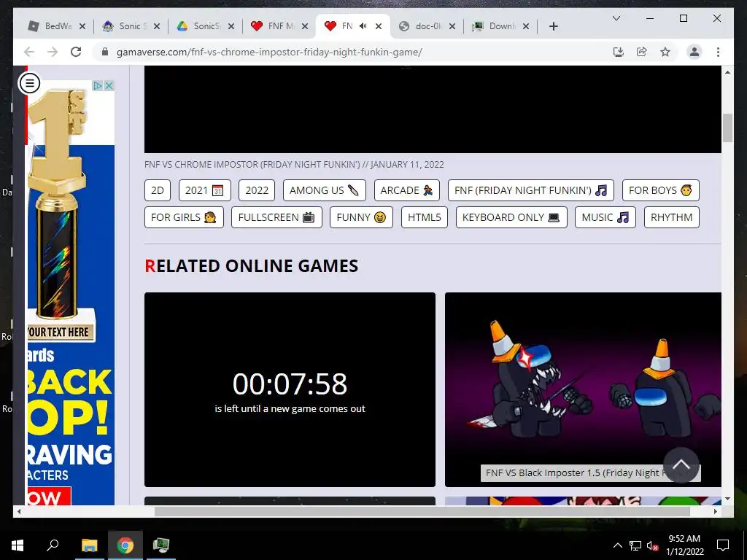Install the app from the address bar icon

[619, 52]
